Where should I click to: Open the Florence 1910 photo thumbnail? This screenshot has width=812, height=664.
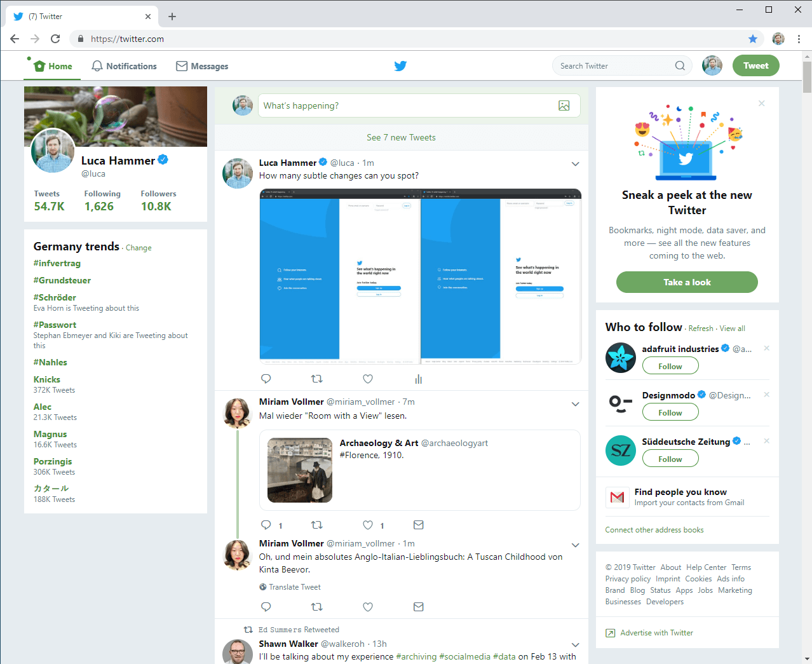click(300, 470)
